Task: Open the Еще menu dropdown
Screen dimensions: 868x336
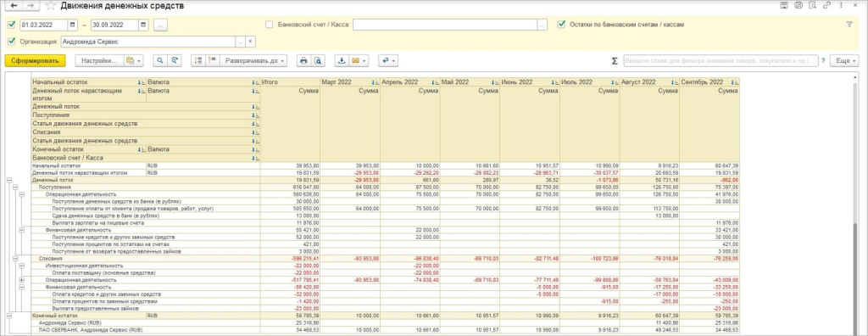Action: pyautogui.click(x=843, y=61)
